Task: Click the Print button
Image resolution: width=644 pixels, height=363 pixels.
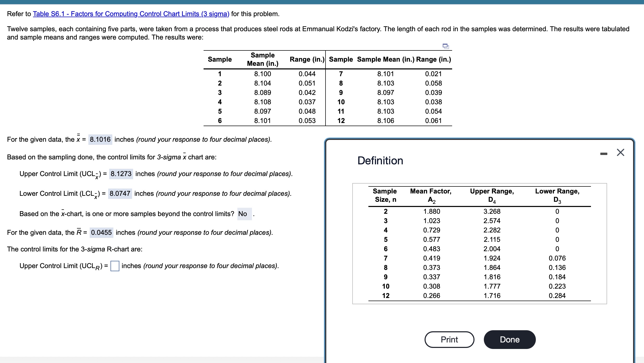Action: coord(449,339)
